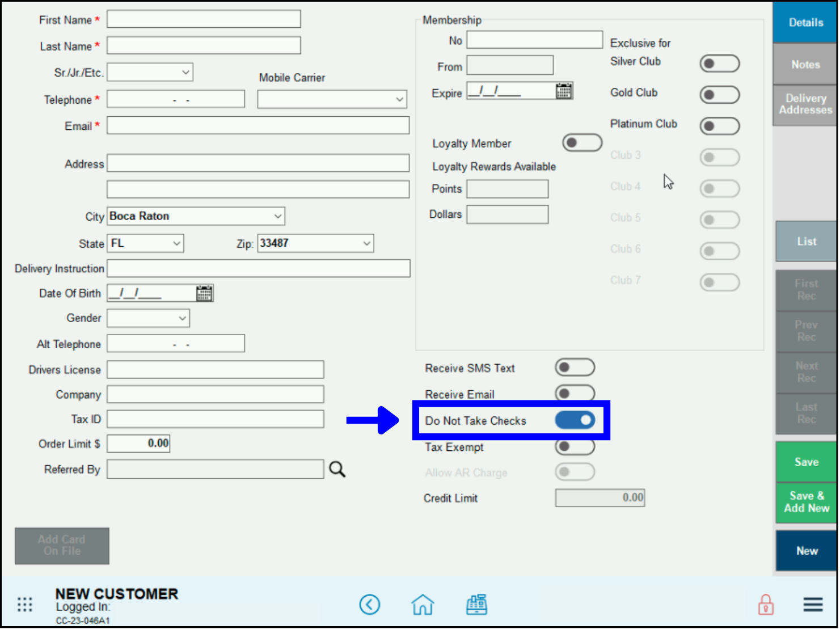Image resolution: width=840 pixels, height=629 pixels.
Task: Click the Delivery Instruction field
Action: coord(259,268)
